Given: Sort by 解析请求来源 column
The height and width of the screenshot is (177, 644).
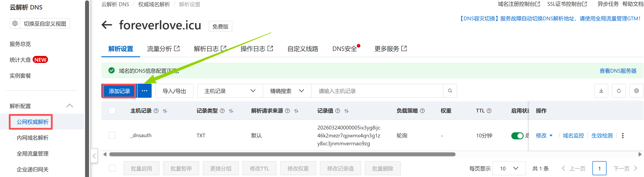Looking at the screenshot, I should pyautogui.click(x=296, y=111).
